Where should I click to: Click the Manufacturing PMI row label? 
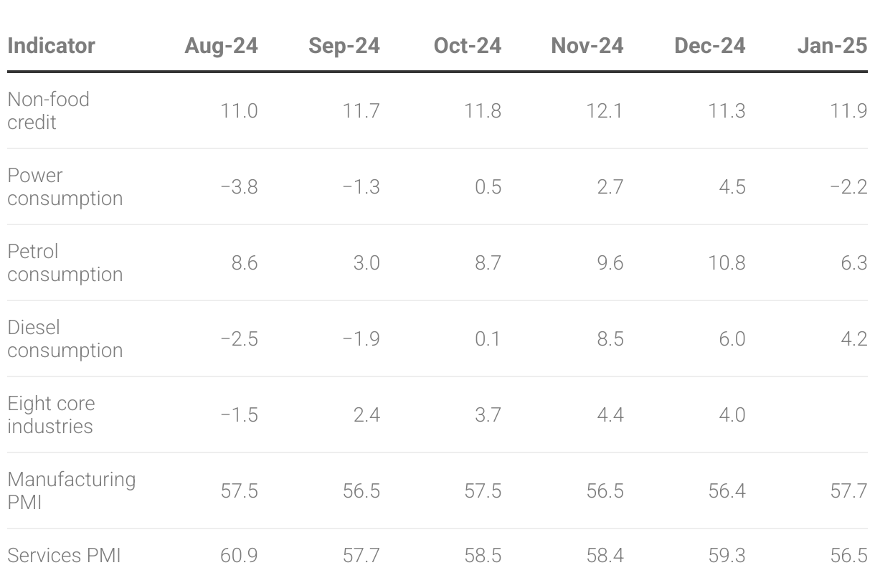(71, 490)
